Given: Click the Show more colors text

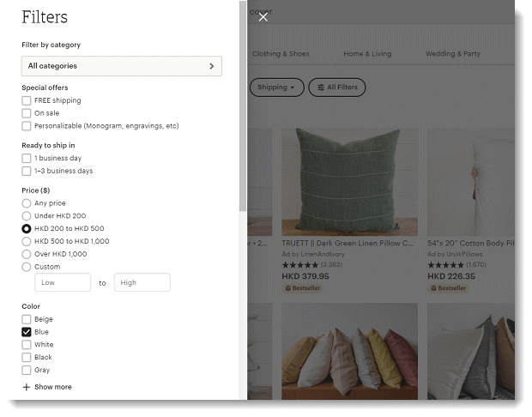Looking at the screenshot, I should click(53, 387).
